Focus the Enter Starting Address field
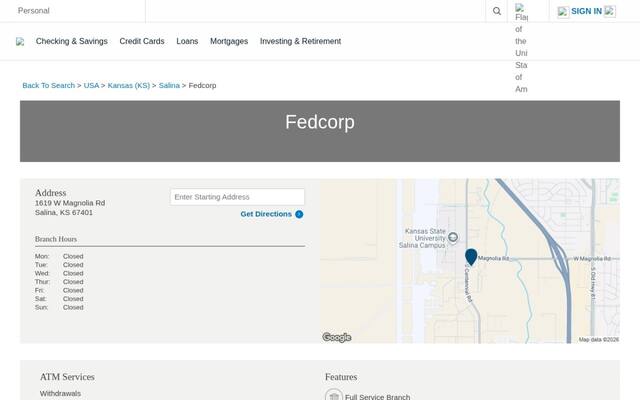This screenshot has height=400, width=640. pos(237,197)
